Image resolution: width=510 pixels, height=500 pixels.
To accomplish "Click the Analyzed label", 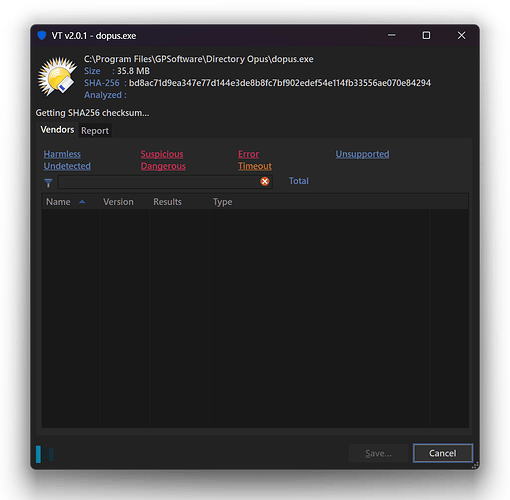I will point(105,95).
